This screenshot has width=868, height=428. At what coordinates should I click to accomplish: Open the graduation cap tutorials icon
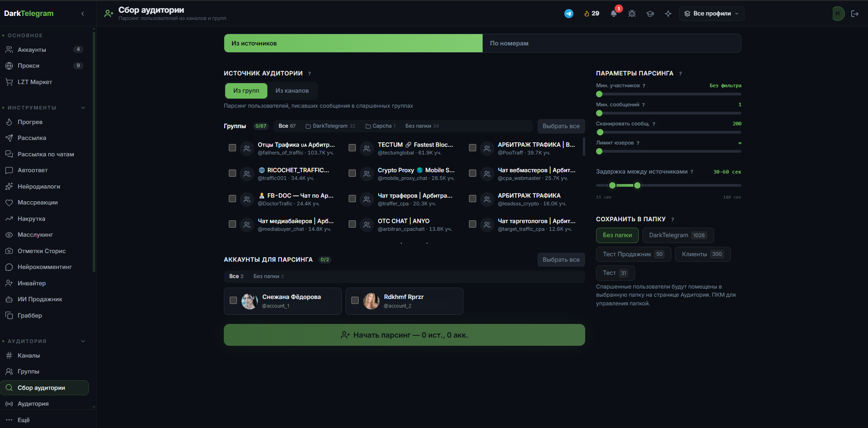(x=650, y=14)
